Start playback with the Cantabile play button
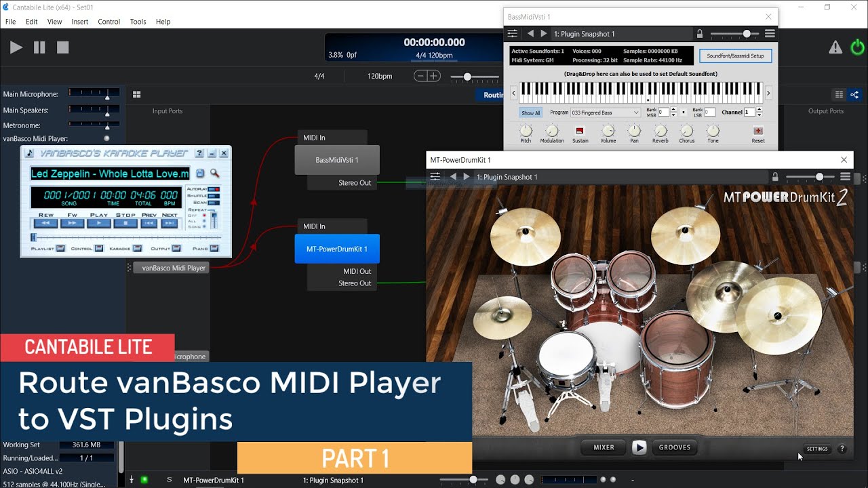This screenshot has width=868, height=488. (x=16, y=47)
